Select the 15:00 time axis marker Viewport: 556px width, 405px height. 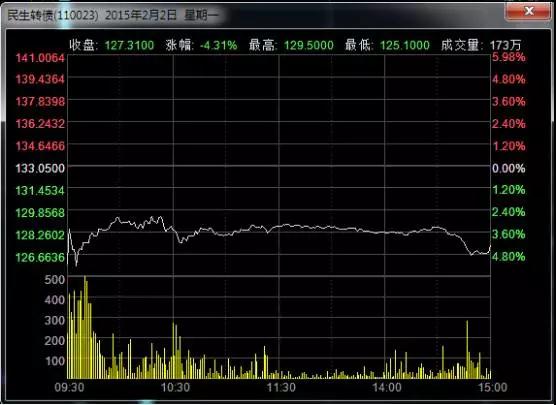coord(493,387)
